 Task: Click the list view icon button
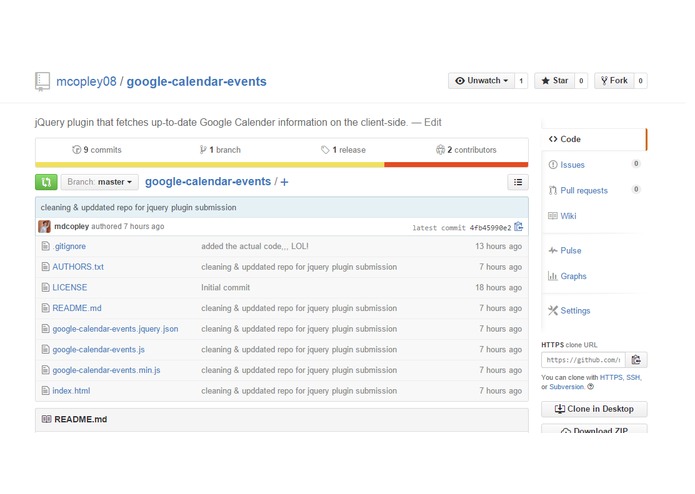tap(518, 182)
